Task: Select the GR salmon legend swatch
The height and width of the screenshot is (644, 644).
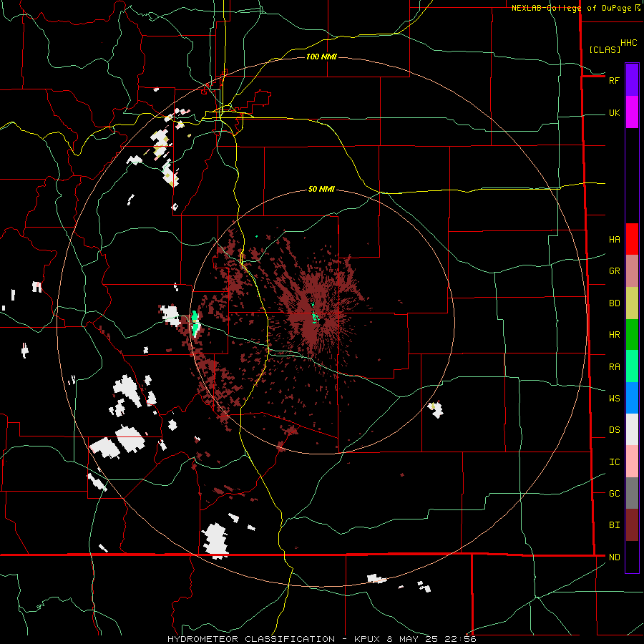Action: (x=632, y=270)
